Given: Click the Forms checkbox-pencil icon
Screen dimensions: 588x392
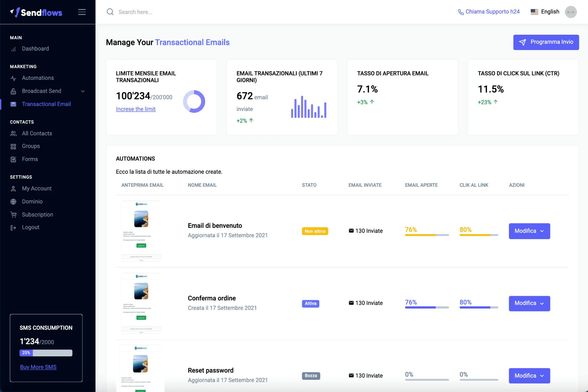Looking at the screenshot, I should [13, 159].
